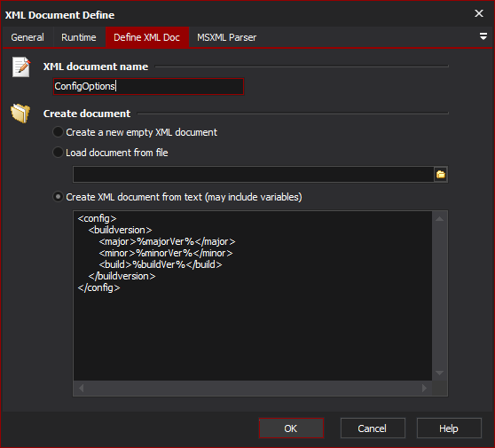Switch to the Runtime tab
495x448 pixels.
point(79,37)
